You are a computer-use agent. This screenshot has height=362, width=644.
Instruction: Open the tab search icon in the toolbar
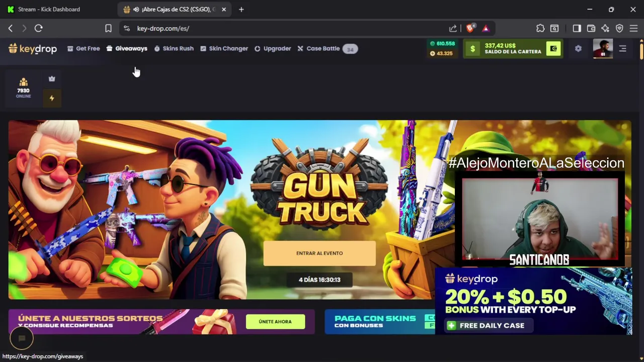[554, 29]
